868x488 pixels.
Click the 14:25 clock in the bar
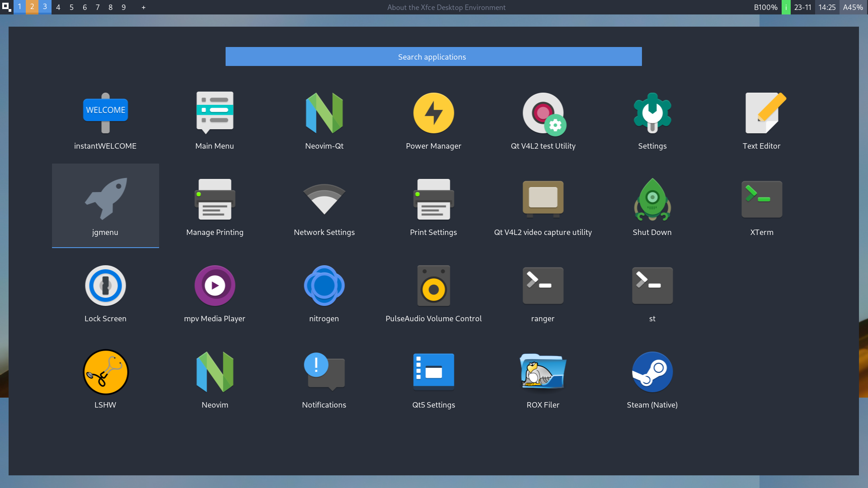[827, 7]
